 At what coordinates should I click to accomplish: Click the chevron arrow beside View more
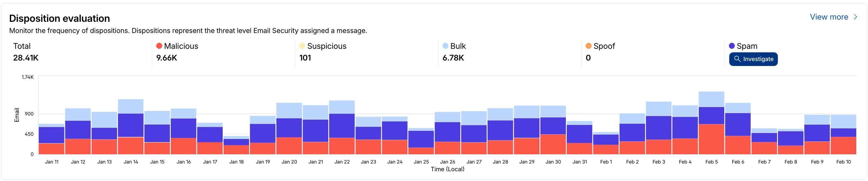tap(855, 17)
